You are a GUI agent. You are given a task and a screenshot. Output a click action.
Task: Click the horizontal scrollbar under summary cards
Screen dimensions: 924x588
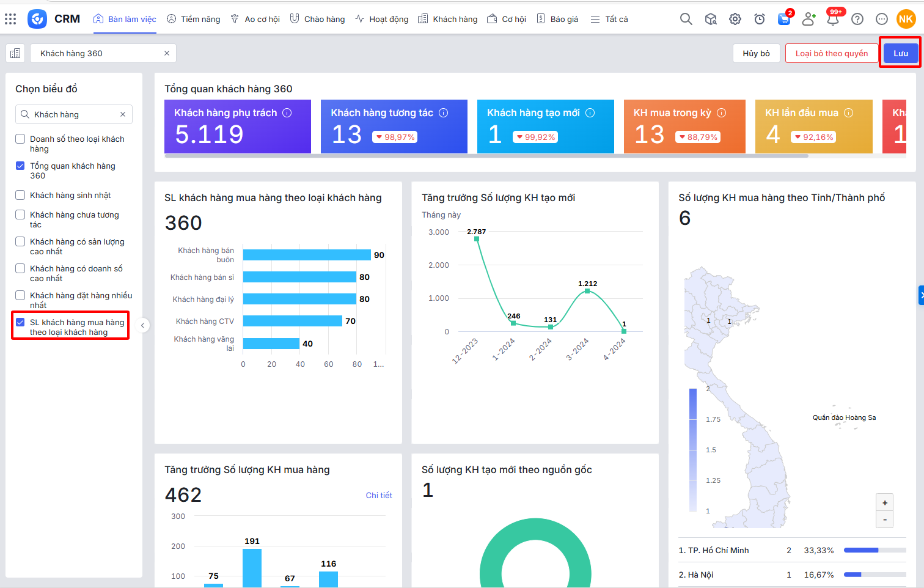tap(486, 156)
